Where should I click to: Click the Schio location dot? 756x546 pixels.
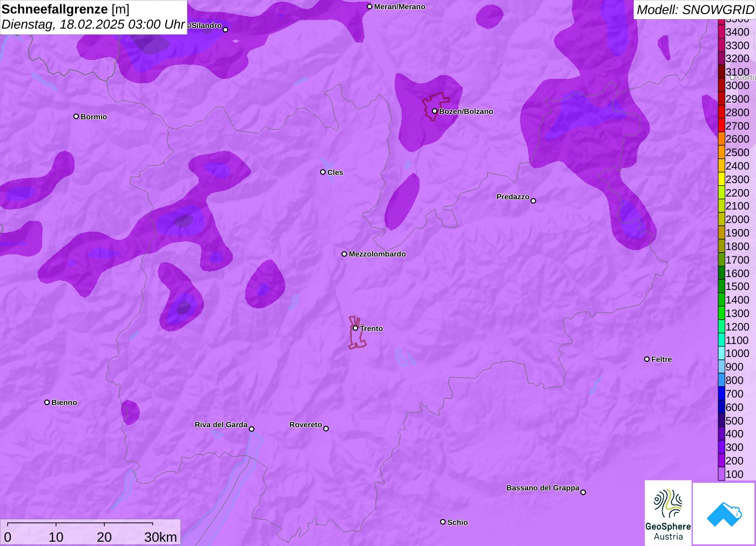point(443,522)
